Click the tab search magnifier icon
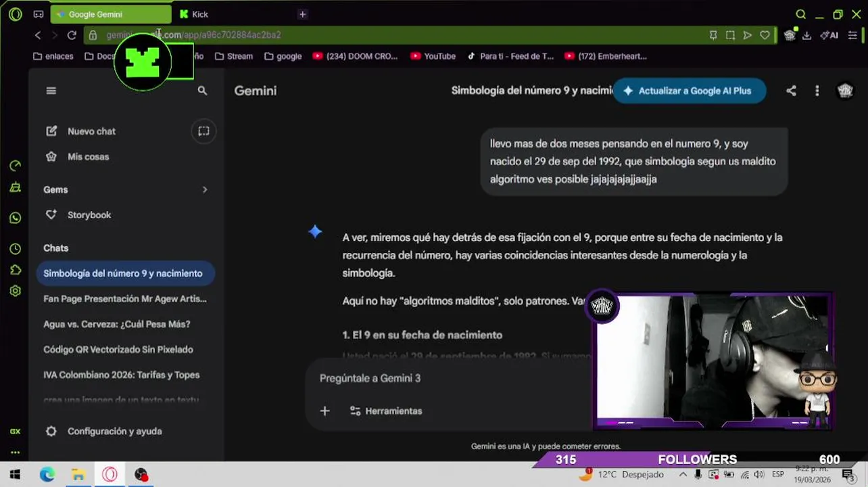The image size is (868, 487). (800, 14)
